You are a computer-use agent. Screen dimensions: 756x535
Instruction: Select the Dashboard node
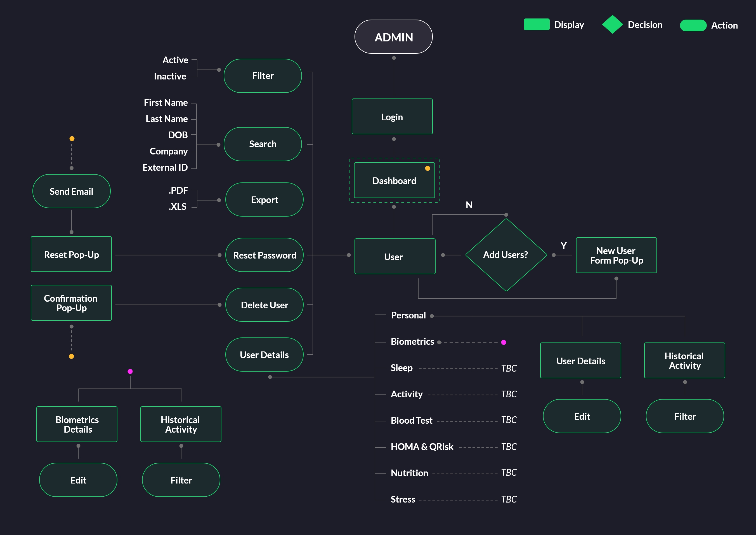point(394,180)
